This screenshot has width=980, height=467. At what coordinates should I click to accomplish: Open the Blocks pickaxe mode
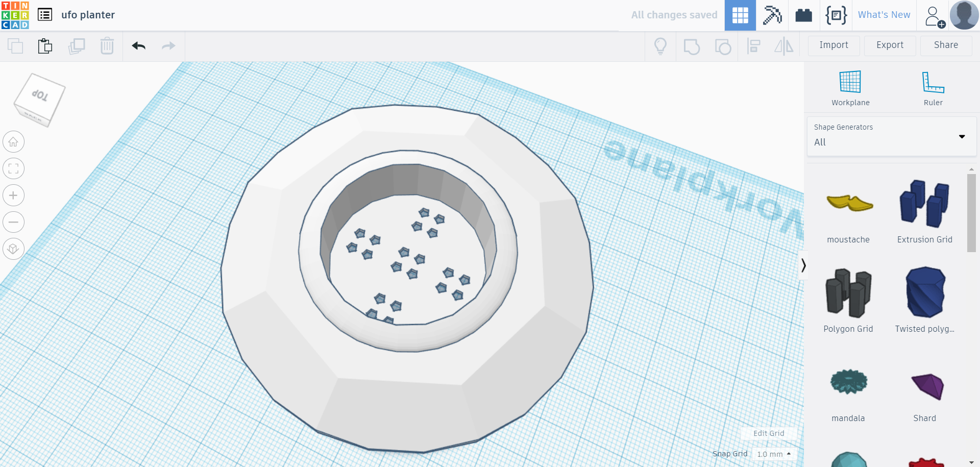772,15
